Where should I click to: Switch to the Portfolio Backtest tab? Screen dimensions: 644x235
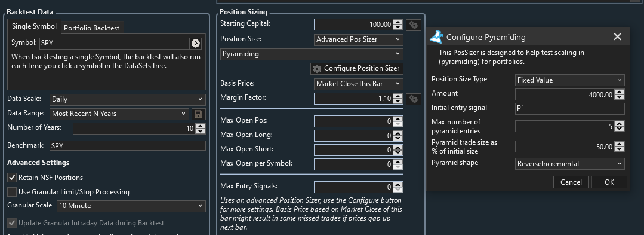91,28
